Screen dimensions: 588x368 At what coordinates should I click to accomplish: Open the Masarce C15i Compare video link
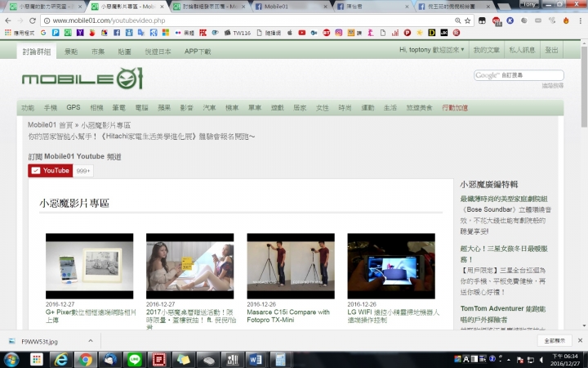click(x=288, y=316)
